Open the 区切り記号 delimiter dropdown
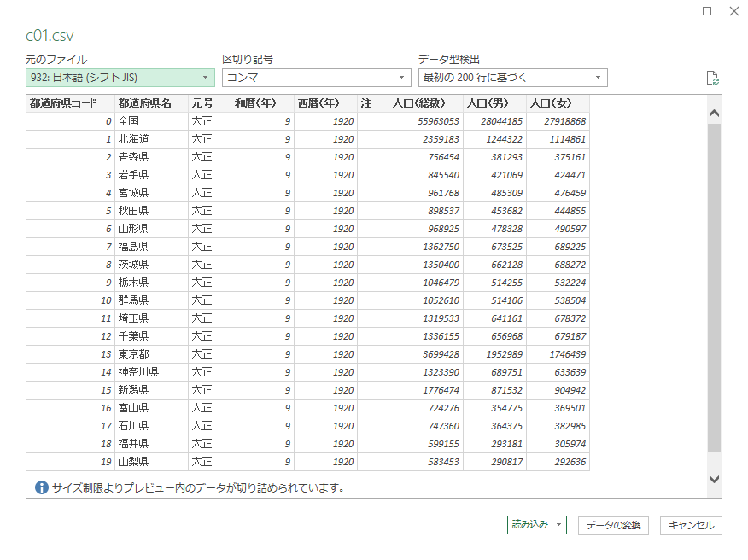748x560 pixels. click(x=316, y=78)
